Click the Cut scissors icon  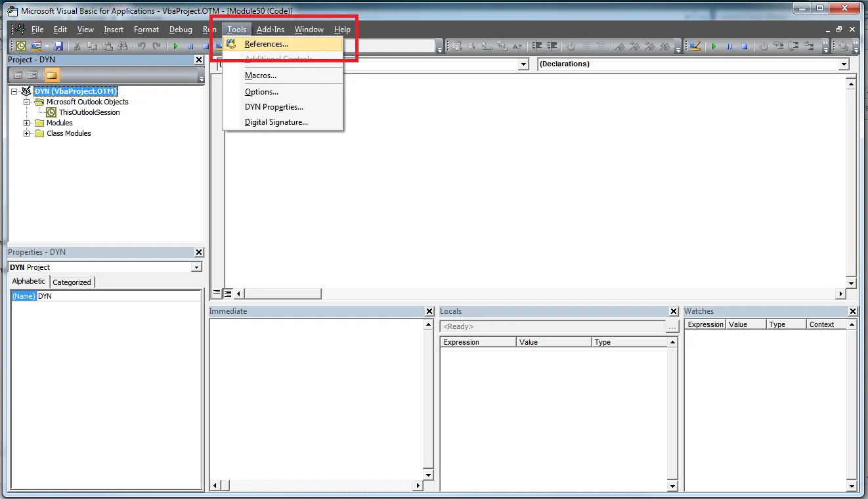tap(77, 46)
